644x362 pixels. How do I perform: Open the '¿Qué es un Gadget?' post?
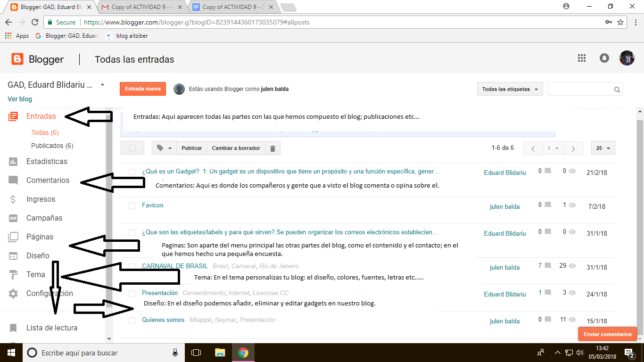290,172
